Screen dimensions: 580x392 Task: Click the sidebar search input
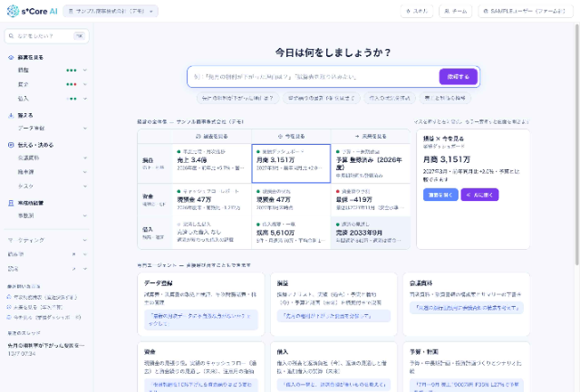click(x=46, y=36)
